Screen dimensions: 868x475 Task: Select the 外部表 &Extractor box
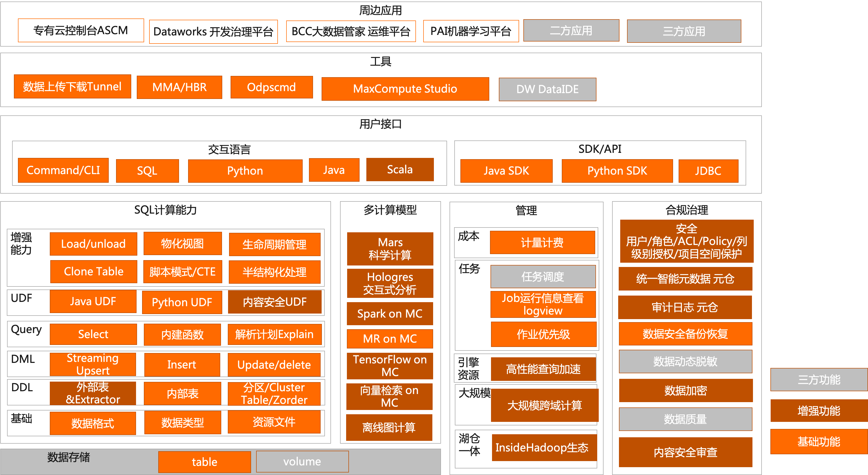(93, 393)
